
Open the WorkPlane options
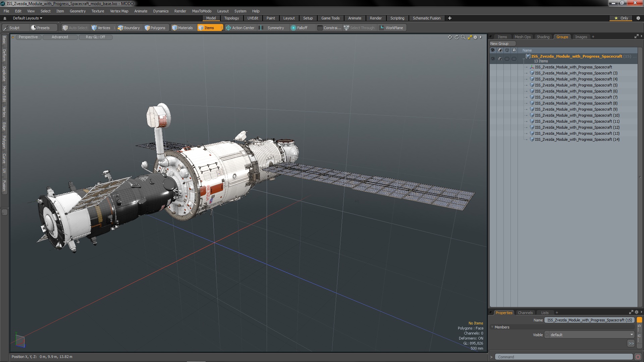391,28
